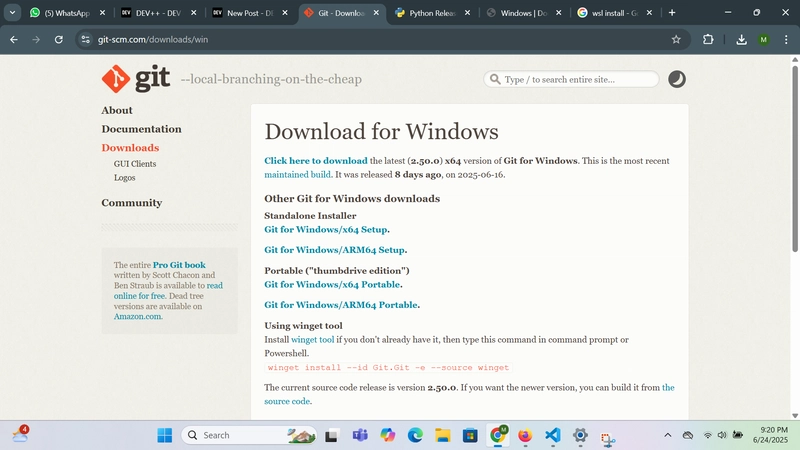This screenshot has width=800, height=450.
Task: Open the browser Downloads icon
Action: [741, 39]
